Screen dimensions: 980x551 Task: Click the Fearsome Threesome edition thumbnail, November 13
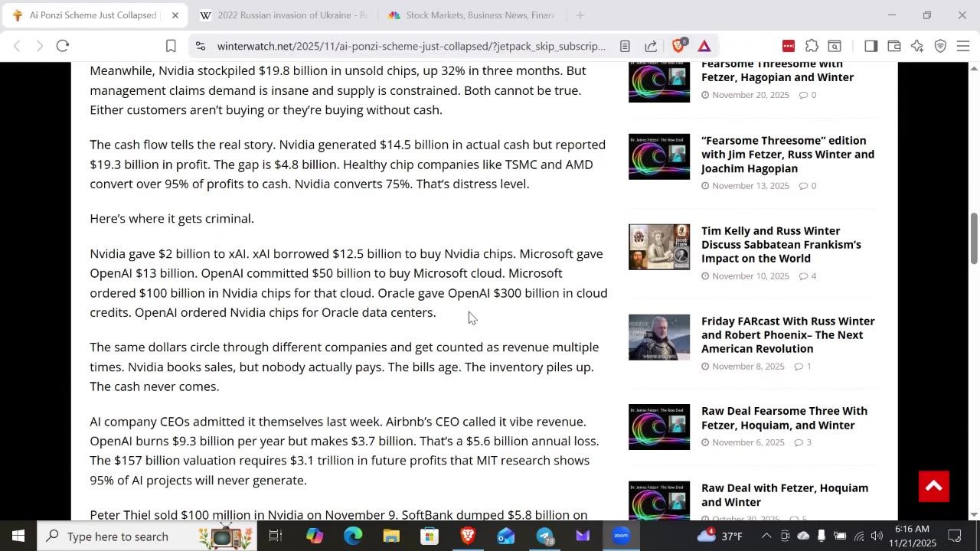659,157
